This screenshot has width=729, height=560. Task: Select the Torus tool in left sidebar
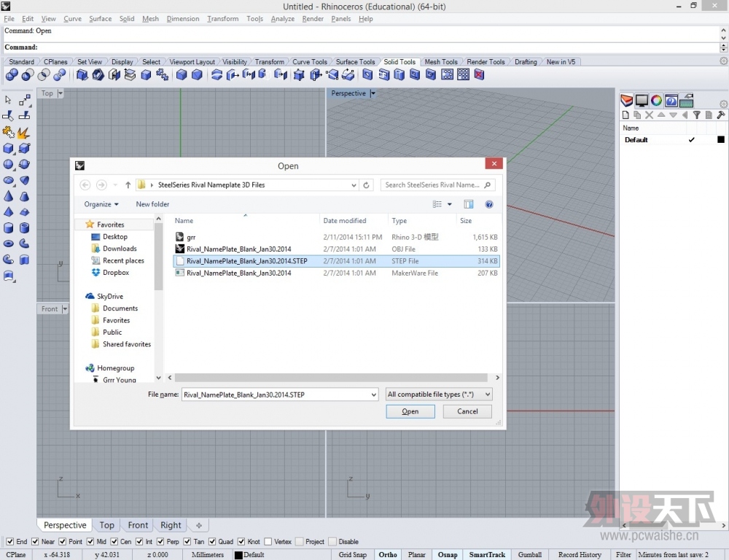tap(8, 244)
